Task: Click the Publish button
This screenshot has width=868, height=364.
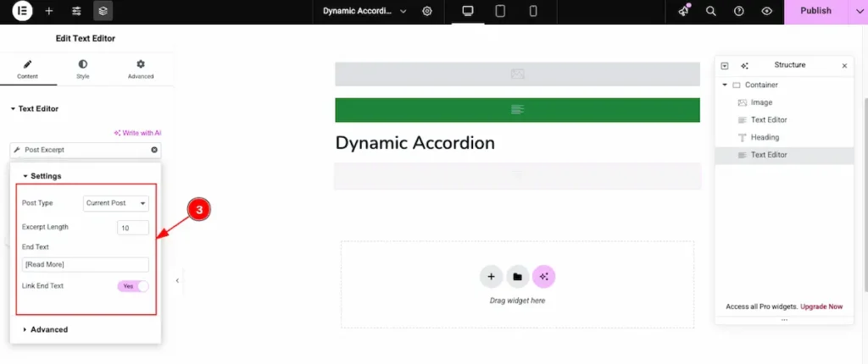Action: tap(815, 11)
